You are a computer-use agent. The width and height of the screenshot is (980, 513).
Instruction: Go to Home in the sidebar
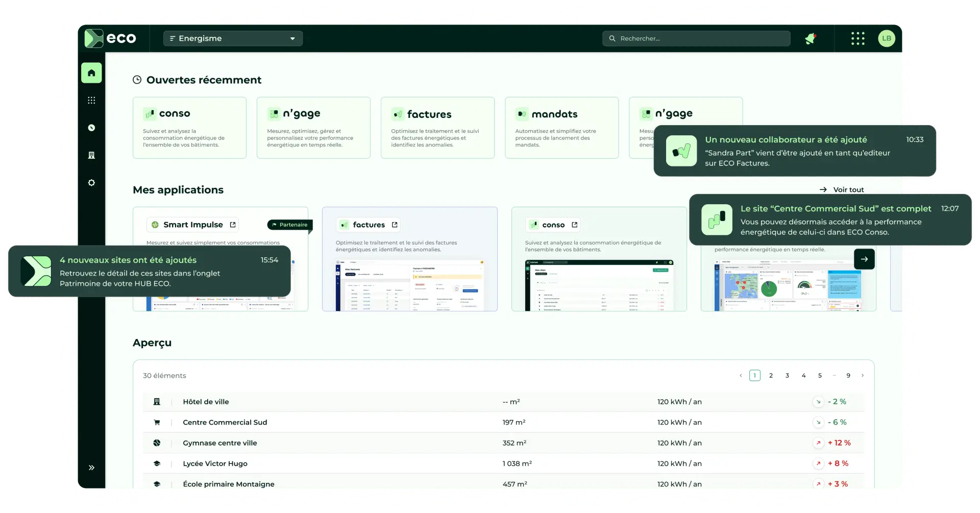coord(91,73)
